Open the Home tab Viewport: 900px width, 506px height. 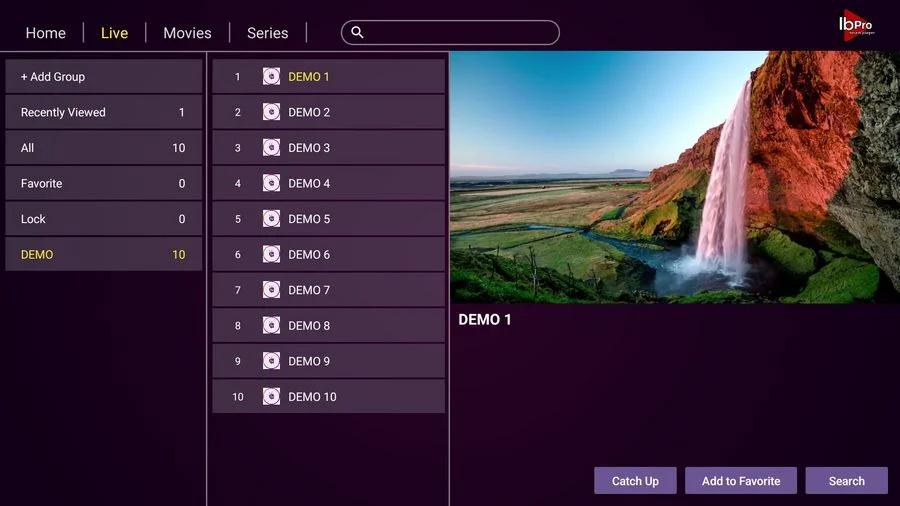pos(45,33)
